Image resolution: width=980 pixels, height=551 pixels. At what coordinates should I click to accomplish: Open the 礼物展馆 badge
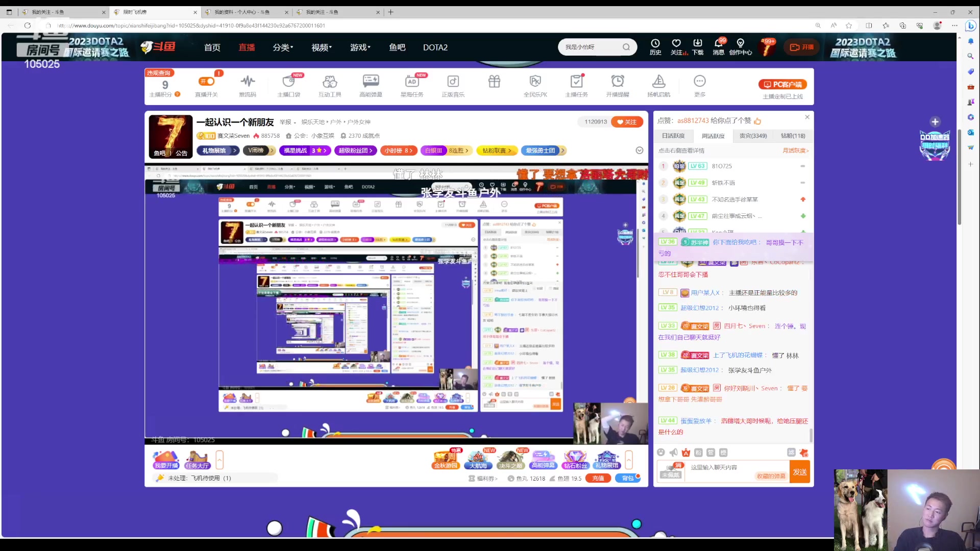pos(218,151)
